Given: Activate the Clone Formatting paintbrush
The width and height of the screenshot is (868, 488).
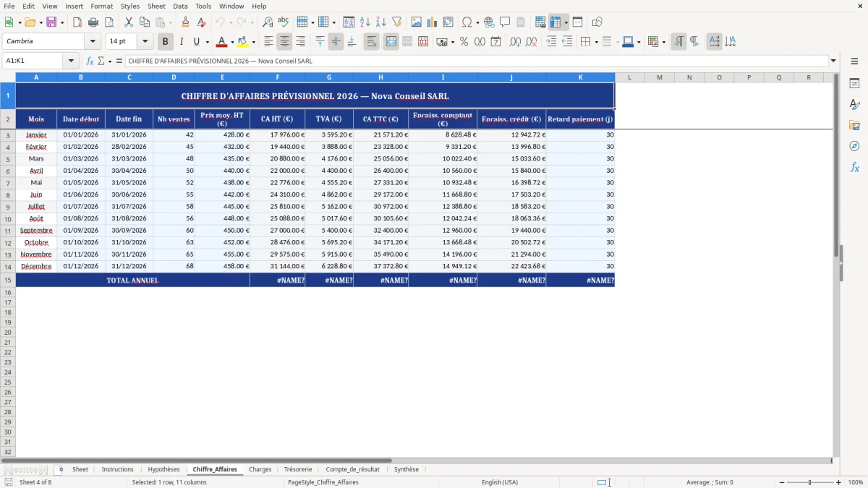Looking at the screenshot, I should [186, 22].
